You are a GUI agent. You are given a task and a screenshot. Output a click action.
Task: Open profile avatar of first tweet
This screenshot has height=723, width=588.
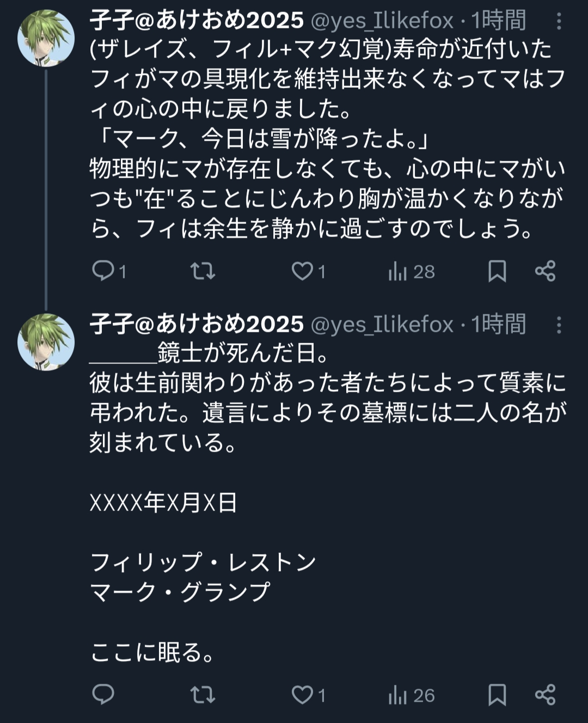[46, 38]
